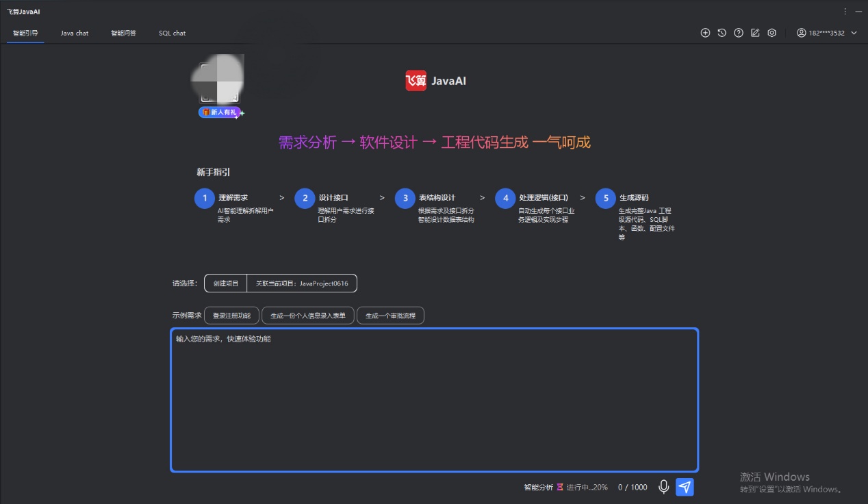Open the SQL chat tab
Image resolution: width=868 pixels, height=504 pixels.
(172, 33)
